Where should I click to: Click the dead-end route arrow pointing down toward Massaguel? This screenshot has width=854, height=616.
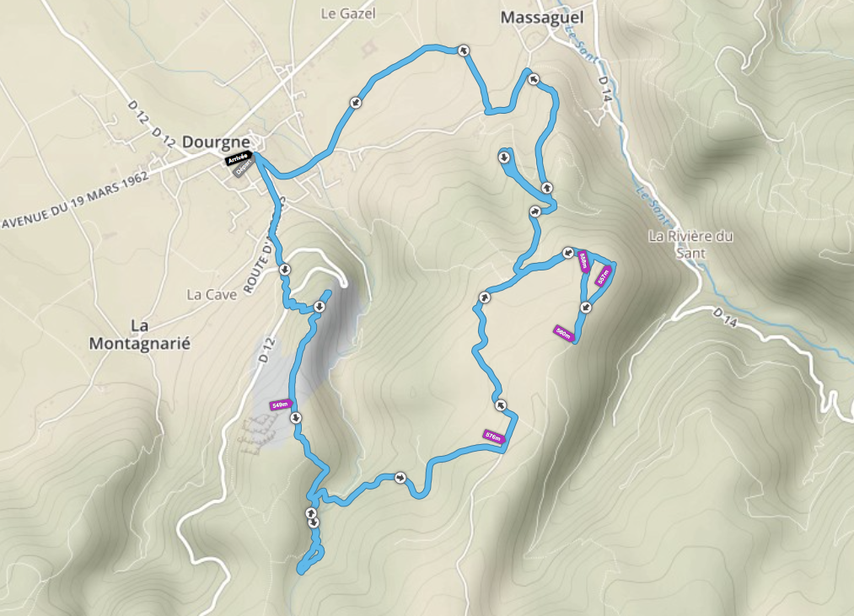coord(504,158)
